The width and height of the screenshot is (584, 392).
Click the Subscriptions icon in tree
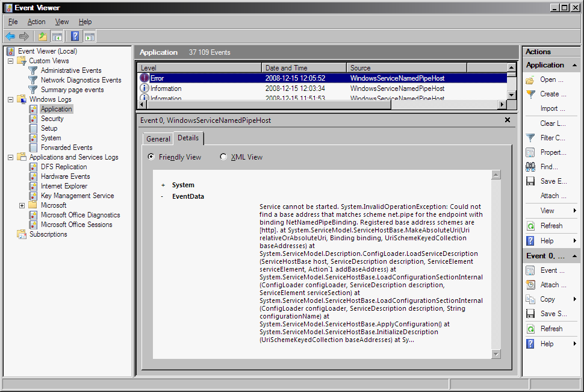pyautogui.click(x=22, y=234)
